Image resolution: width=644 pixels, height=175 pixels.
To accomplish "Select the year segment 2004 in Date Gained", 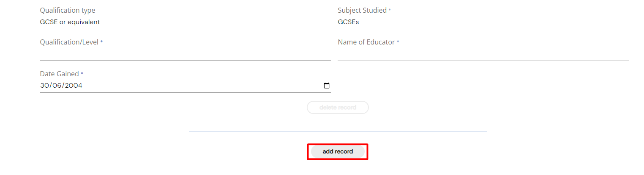I will pyautogui.click(x=74, y=85).
